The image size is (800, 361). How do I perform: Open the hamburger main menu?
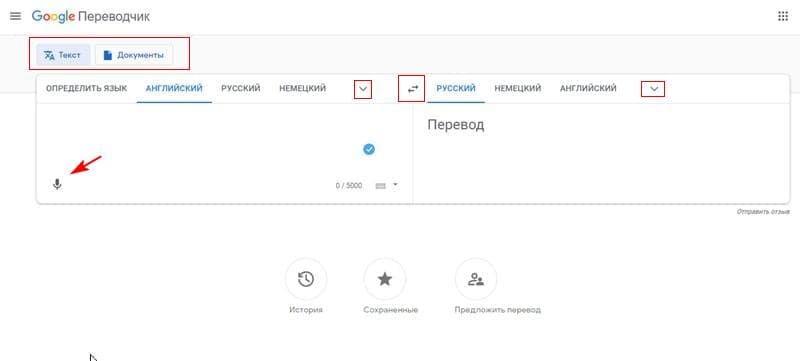(16, 16)
